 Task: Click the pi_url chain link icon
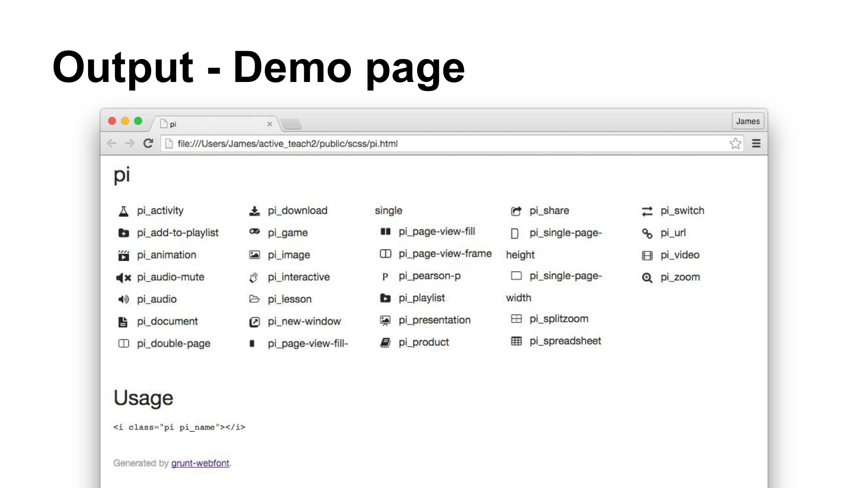pyautogui.click(x=647, y=233)
